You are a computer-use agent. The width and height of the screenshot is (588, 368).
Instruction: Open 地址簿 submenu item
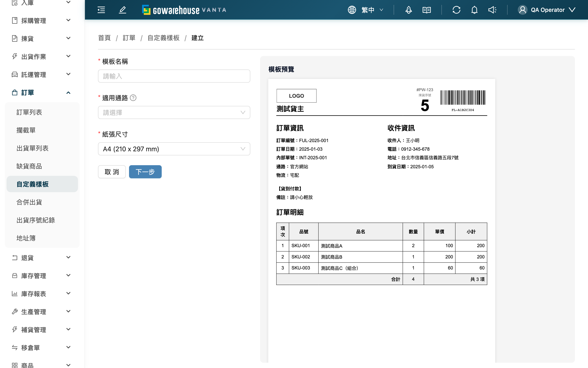tap(42, 238)
